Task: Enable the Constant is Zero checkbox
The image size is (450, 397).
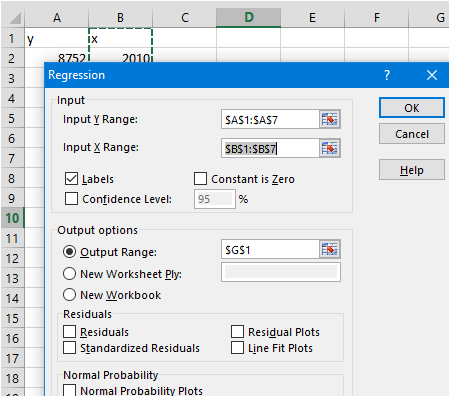Action: point(200,179)
